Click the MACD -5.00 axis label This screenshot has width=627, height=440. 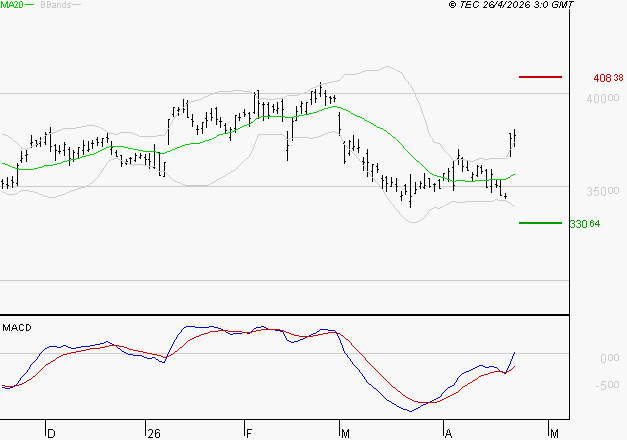[x=607, y=385]
